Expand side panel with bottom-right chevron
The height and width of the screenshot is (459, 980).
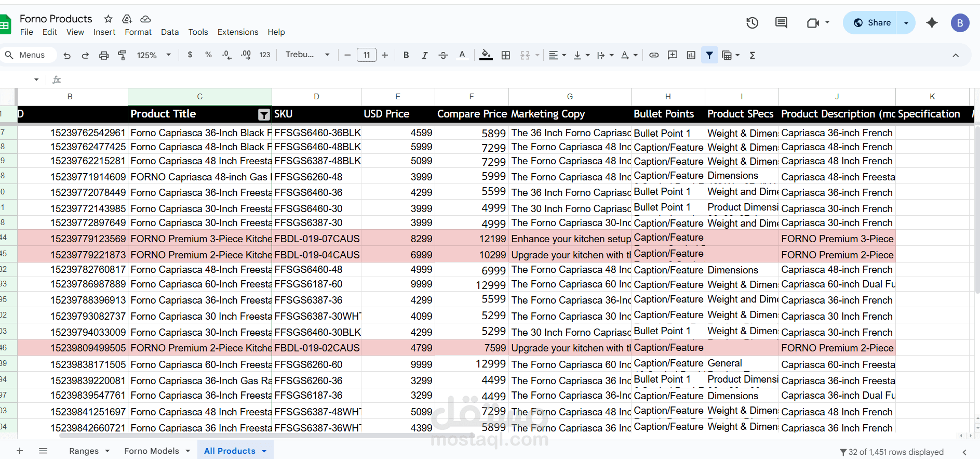pos(964,452)
